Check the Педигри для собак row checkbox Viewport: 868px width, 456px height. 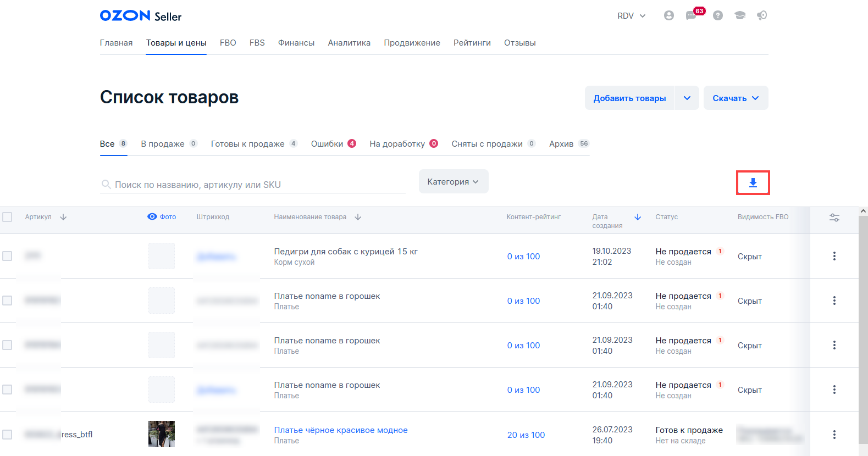coord(7,256)
